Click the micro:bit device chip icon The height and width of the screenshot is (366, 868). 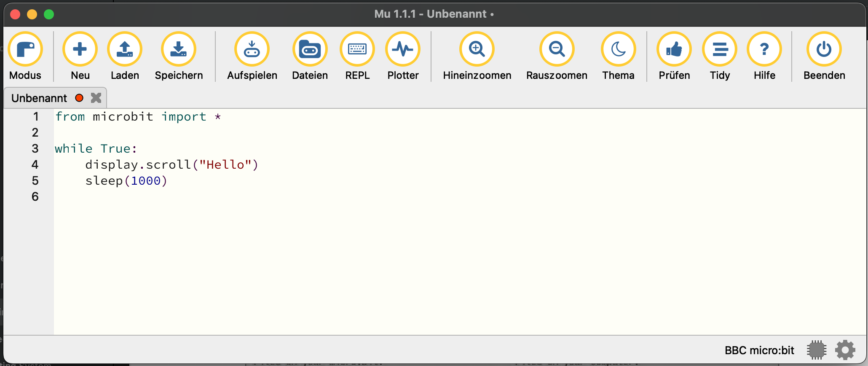[817, 350]
